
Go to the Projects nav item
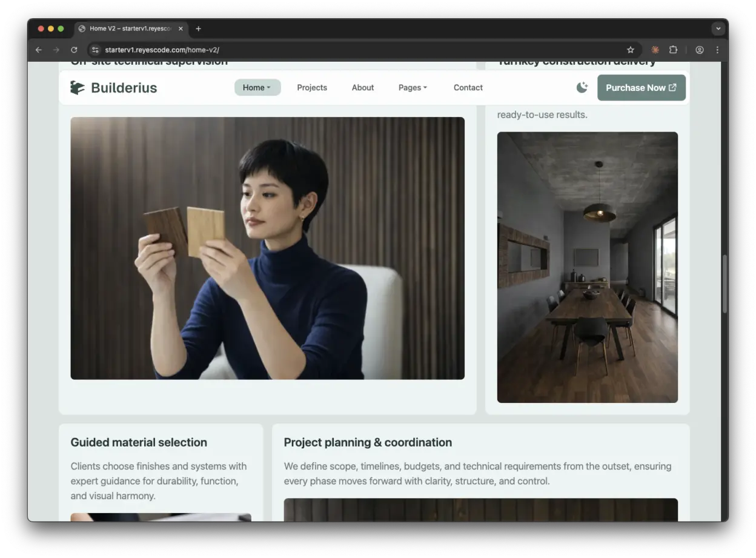(312, 88)
